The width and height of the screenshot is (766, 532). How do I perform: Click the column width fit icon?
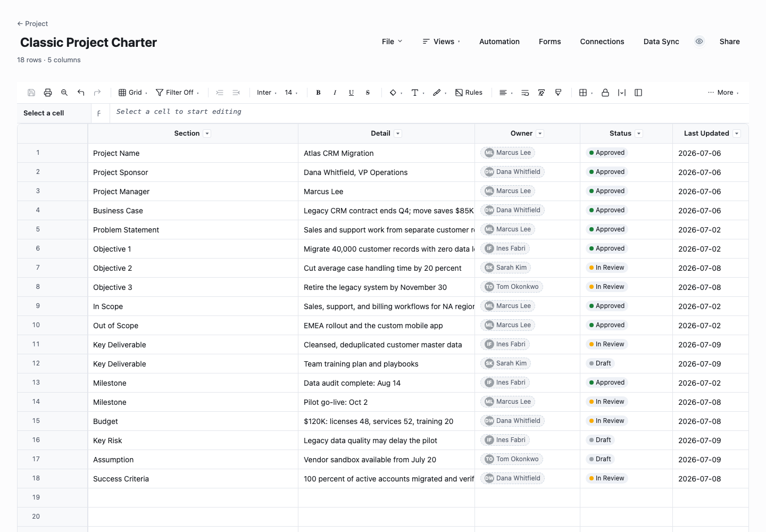(622, 93)
